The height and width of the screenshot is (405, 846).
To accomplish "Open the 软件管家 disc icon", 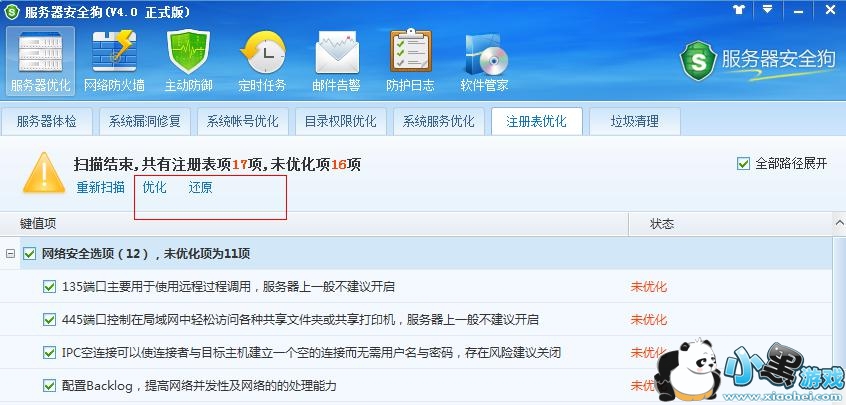I will [485, 61].
